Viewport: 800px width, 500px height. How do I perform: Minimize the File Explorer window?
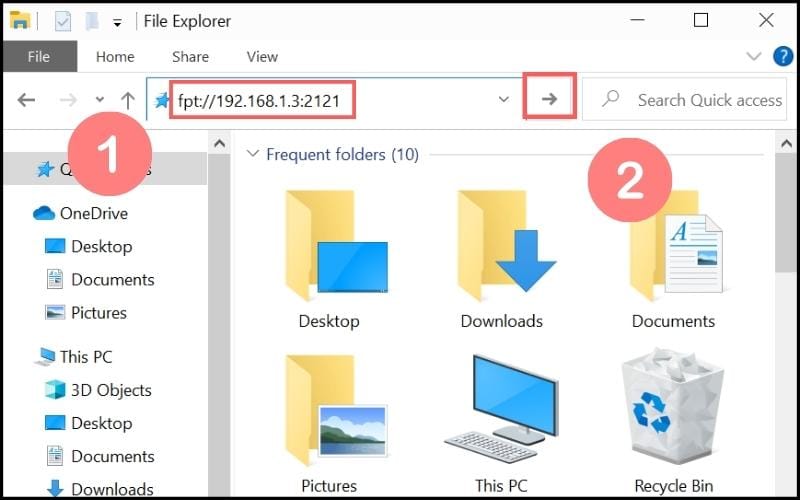click(637, 20)
